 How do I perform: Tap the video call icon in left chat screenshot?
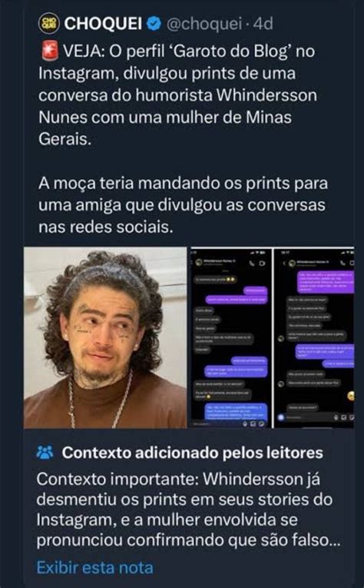[262, 263]
